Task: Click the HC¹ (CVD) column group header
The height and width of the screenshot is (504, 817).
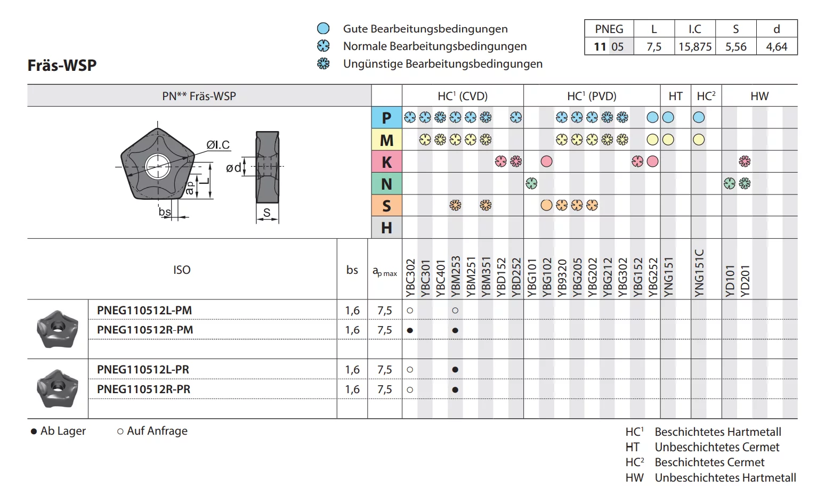Action: click(x=463, y=96)
